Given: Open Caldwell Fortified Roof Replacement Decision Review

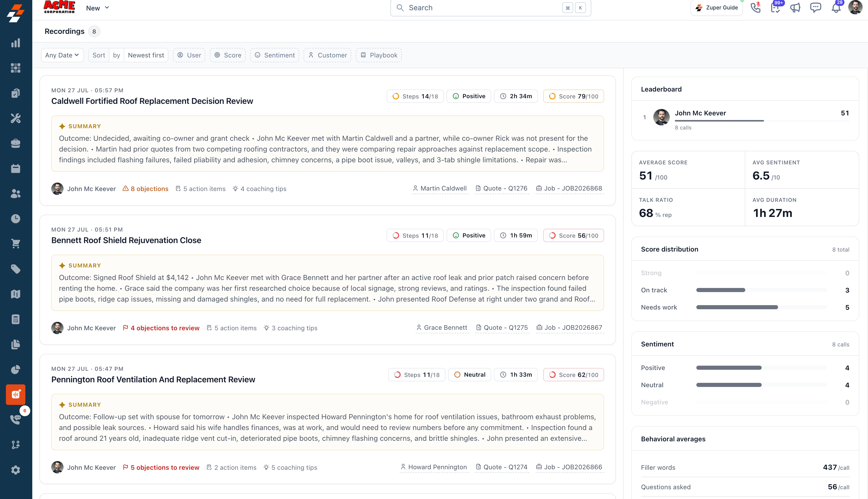Looking at the screenshot, I should point(152,101).
